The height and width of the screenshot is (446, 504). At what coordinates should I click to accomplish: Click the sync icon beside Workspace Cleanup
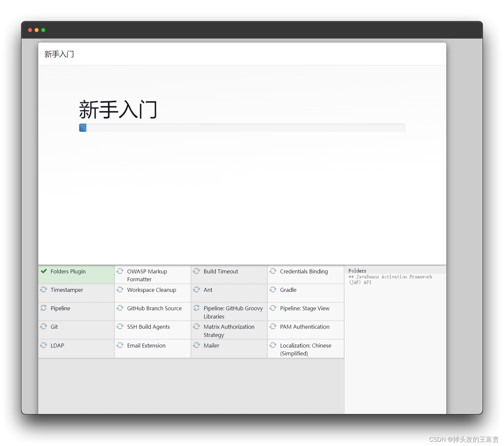tap(120, 290)
